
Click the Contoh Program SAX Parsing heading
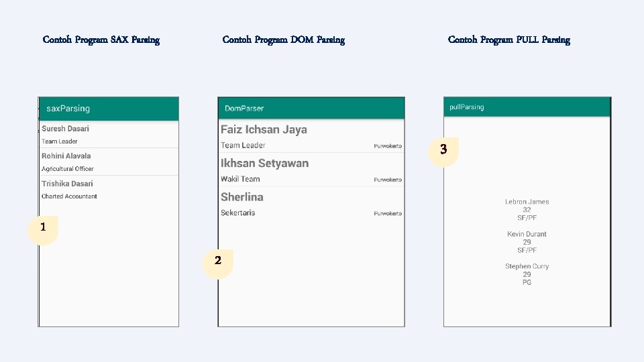coord(101,40)
